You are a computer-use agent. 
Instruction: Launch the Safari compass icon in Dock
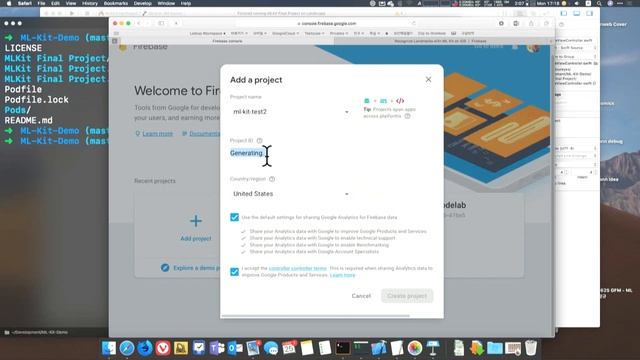[x=127, y=348]
